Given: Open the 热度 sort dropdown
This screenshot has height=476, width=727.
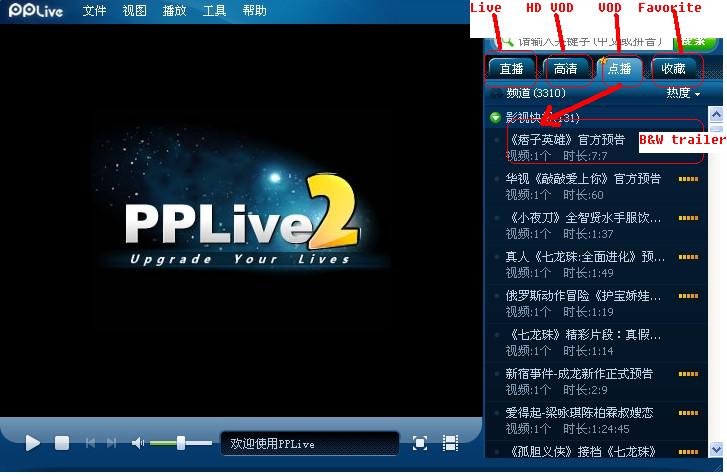Looking at the screenshot, I should 683,93.
